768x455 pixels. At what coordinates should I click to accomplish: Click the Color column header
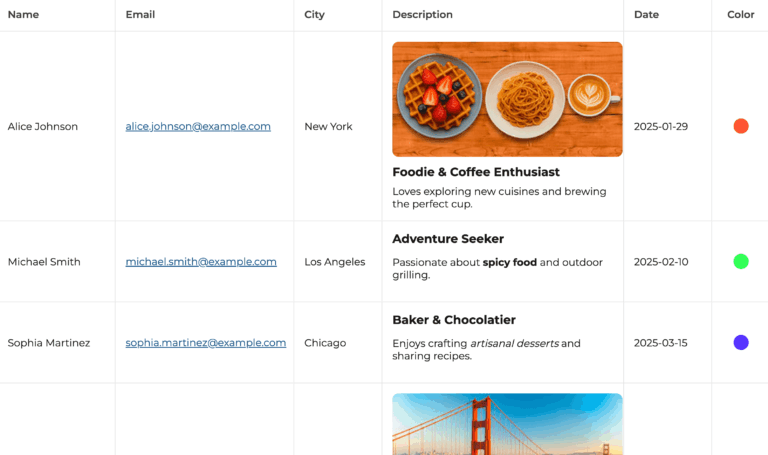[740, 15]
